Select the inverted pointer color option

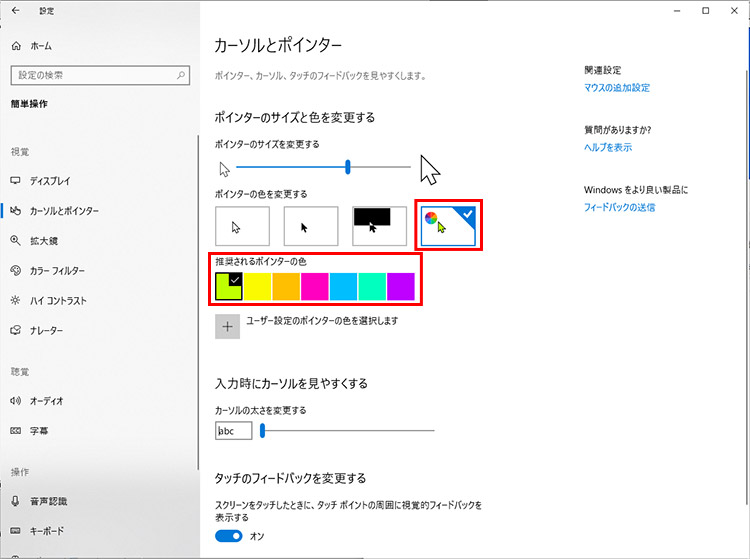point(378,225)
